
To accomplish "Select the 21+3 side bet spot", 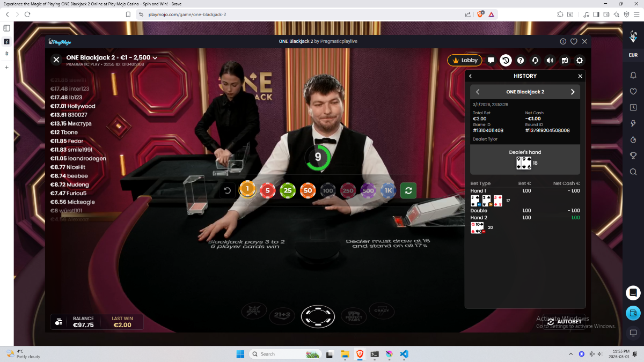I will pyautogui.click(x=284, y=316).
